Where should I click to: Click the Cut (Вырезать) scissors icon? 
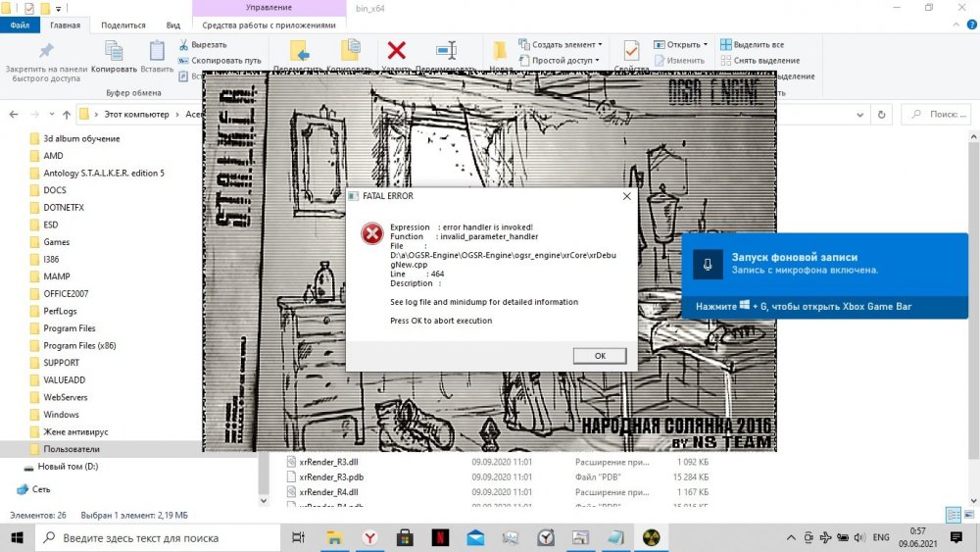tap(184, 44)
